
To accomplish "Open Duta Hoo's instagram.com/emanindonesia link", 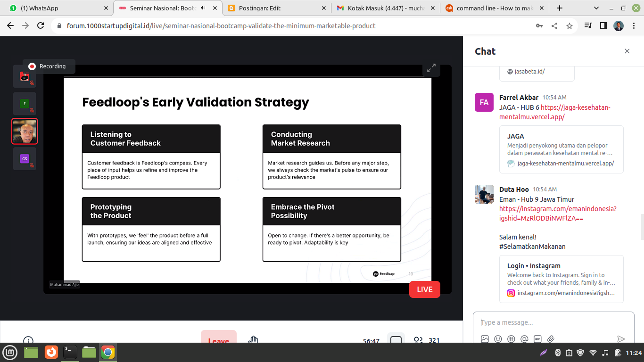I will (558, 214).
